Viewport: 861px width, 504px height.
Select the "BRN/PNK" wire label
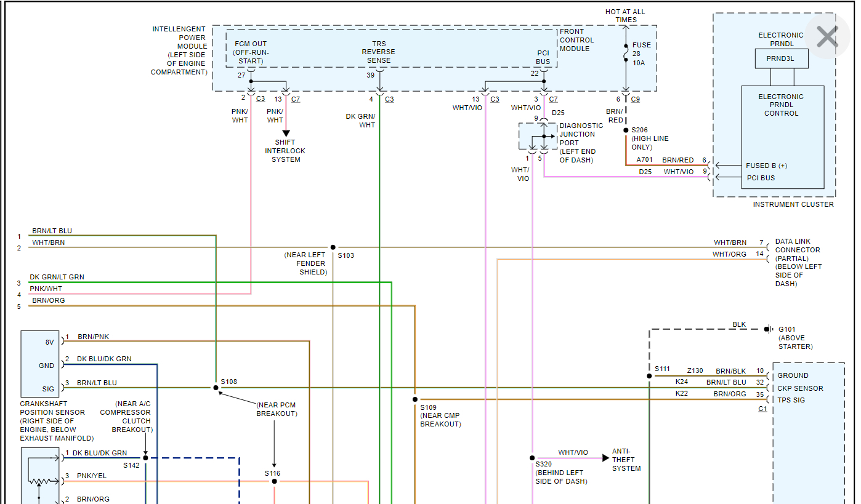tap(94, 337)
